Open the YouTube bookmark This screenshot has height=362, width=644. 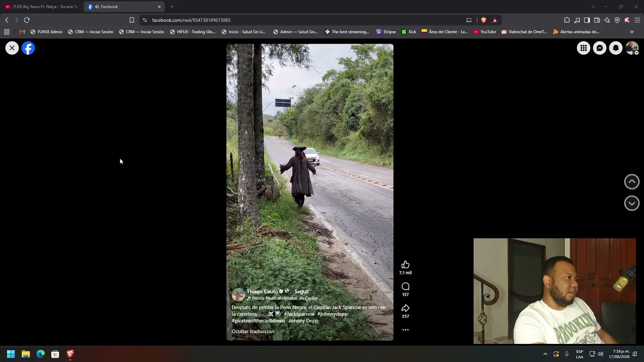coord(485,32)
